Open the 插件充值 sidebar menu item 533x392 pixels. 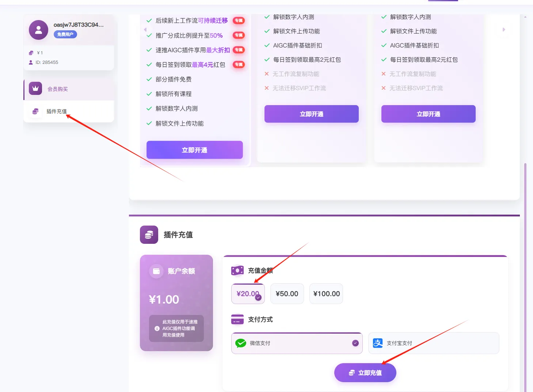pyautogui.click(x=57, y=111)
